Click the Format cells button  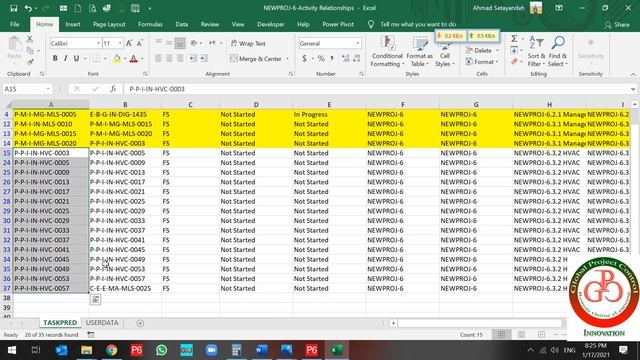point(482,62)
